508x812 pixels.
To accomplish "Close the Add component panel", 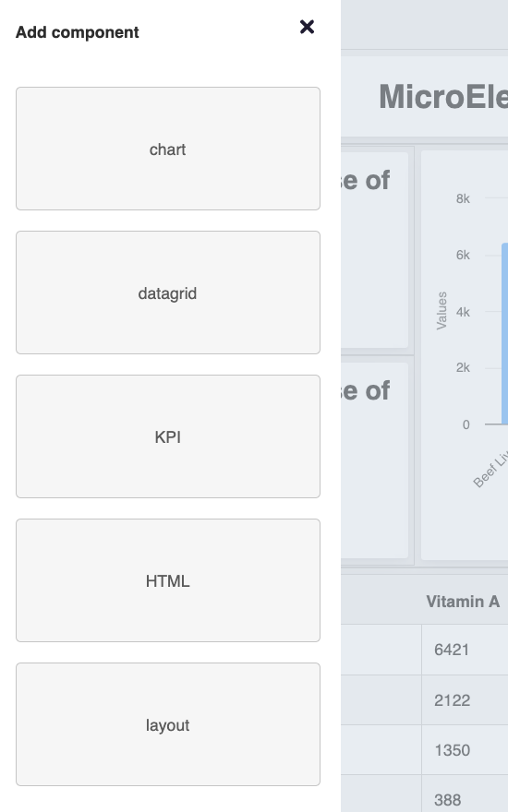I will coord(307,27).
